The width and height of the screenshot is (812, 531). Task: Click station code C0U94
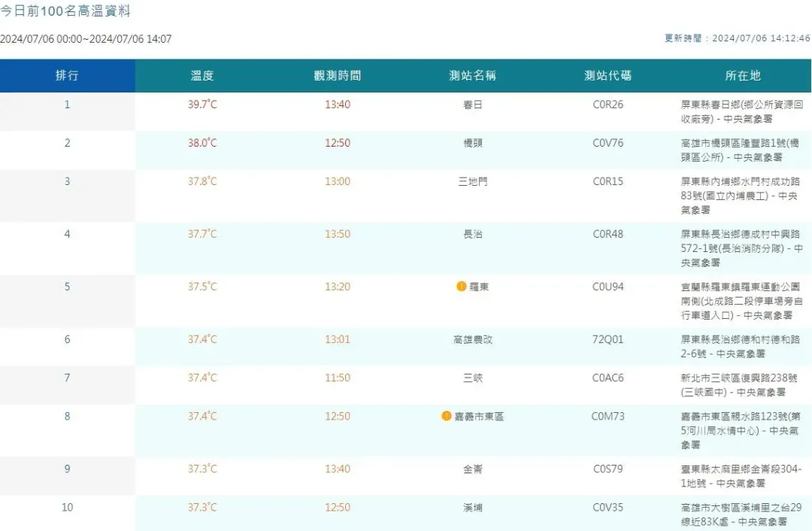[x=608, y=287]
